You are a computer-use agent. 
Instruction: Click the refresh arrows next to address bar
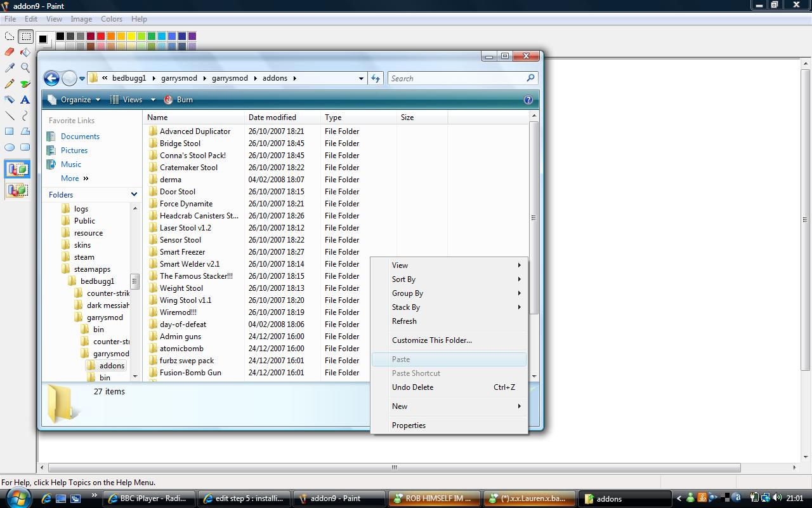tap(376, 78)
